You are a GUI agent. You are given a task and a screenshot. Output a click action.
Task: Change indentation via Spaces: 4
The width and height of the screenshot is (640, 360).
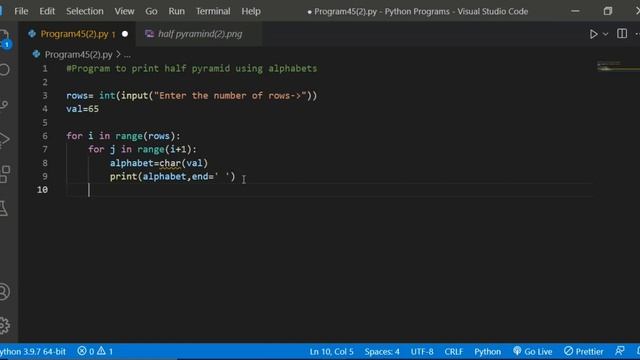click(382, 351)
